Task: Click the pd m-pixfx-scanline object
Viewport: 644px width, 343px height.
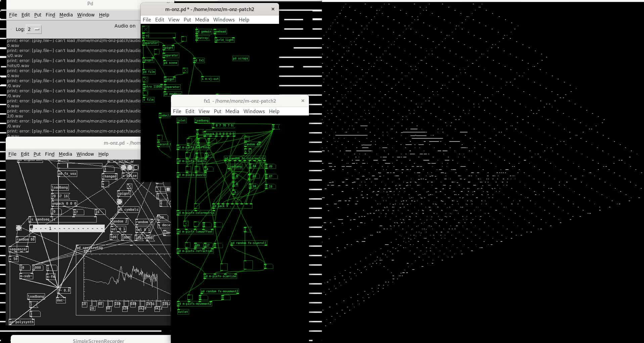Action: 220,276
